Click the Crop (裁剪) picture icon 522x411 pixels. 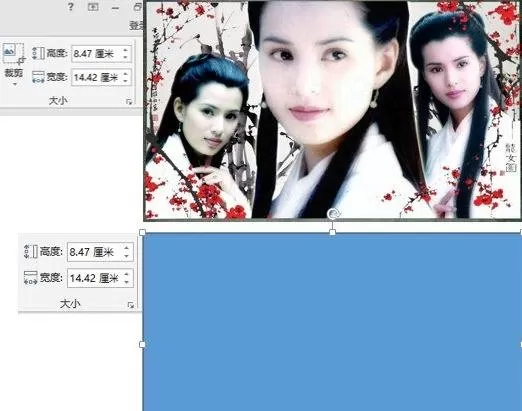click(13, 54)
